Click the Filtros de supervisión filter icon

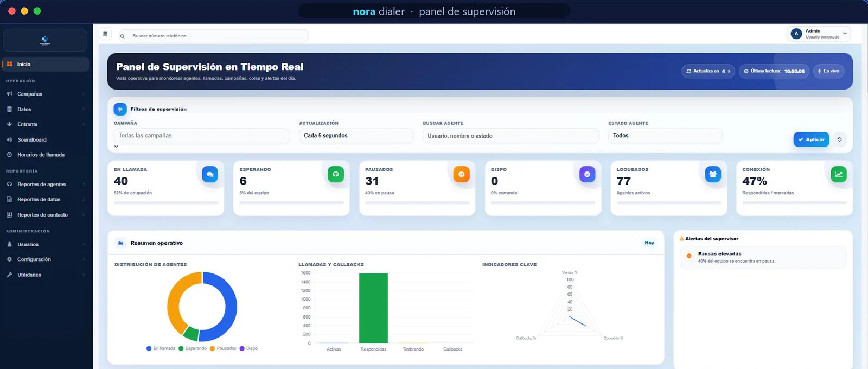click(x=120, y=109)
